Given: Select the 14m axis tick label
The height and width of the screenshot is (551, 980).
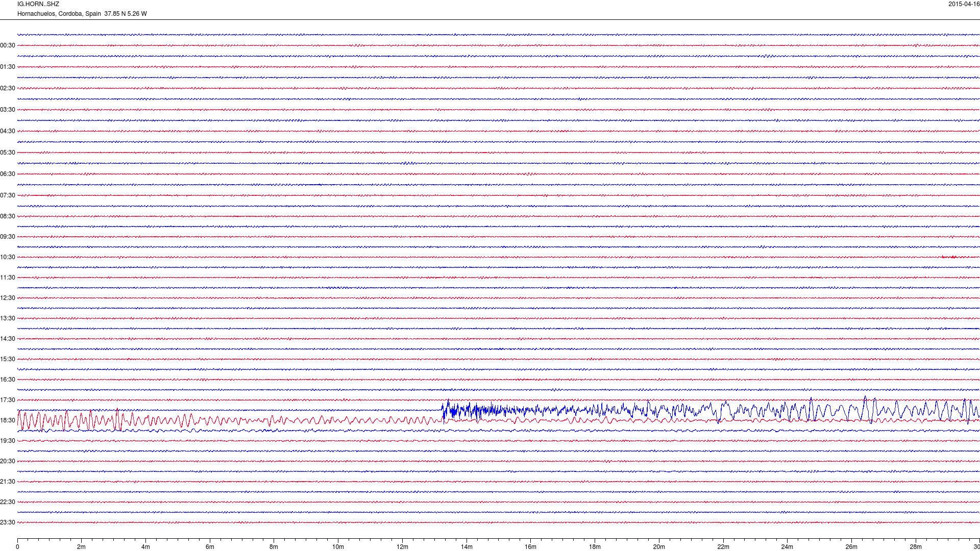Looking at the screenshot, I should click(467, 547).
